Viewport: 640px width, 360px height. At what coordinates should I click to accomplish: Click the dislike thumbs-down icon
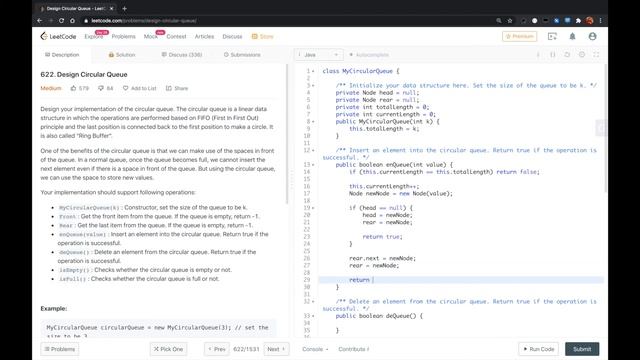101,88
